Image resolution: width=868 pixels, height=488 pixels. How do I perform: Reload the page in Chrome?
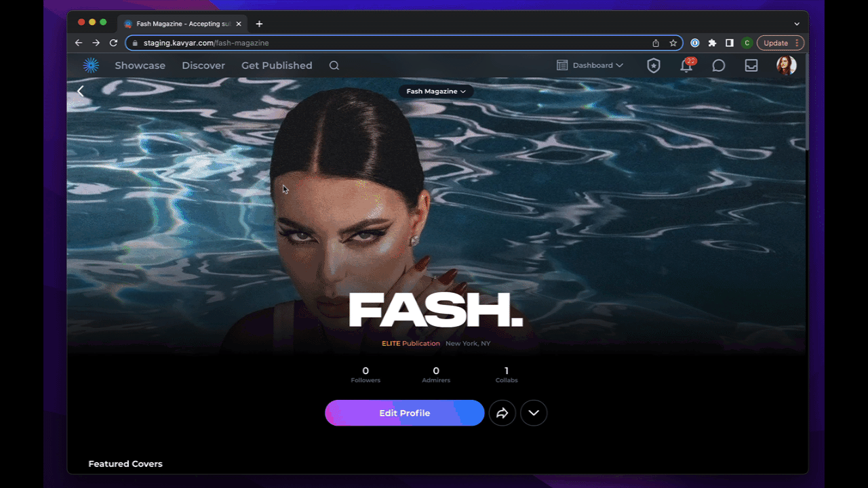click(114, 43)
